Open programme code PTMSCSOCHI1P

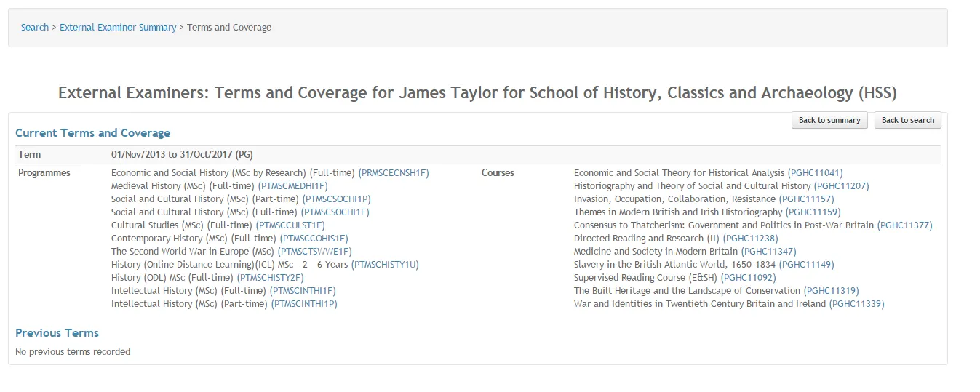(337, 199)
